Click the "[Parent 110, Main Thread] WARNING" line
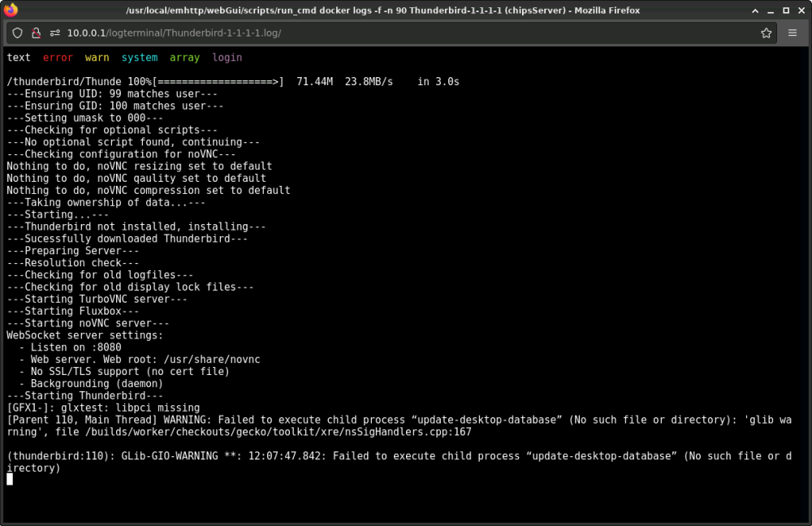 click(x=400, y=420)
